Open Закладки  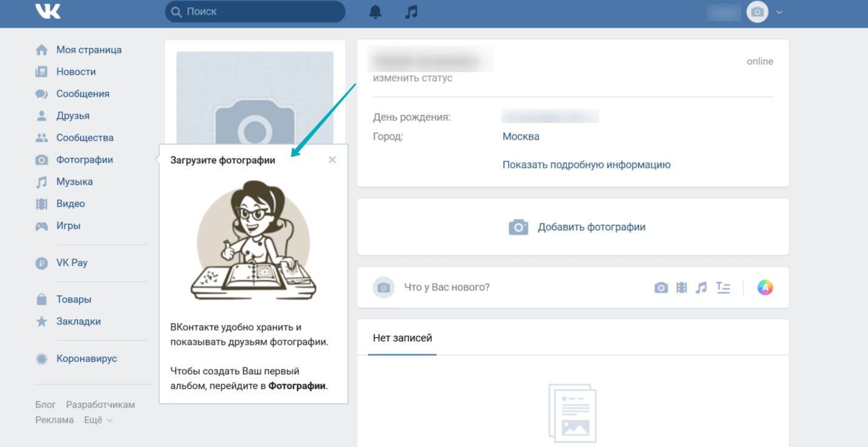pyautogui.click(x=79, y=321)
